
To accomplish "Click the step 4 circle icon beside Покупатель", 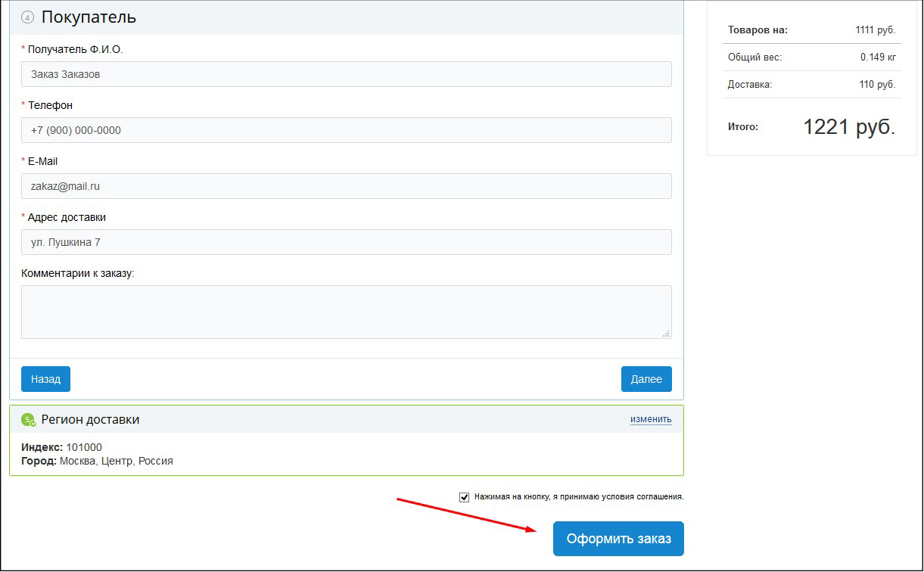I will pyautogui.click(x=28, y=17).
